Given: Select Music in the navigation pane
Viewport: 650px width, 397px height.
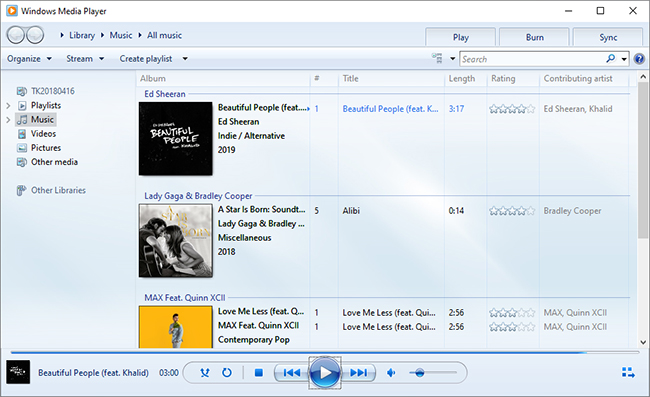Looking at the screenshot, I should (42, 119).
